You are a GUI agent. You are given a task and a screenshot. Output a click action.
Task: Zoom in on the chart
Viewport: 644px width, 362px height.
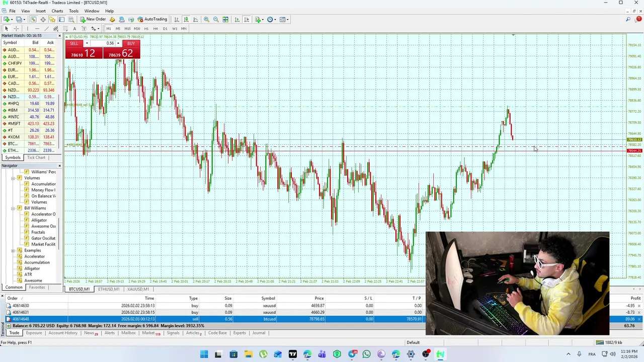tap(206, 19)
